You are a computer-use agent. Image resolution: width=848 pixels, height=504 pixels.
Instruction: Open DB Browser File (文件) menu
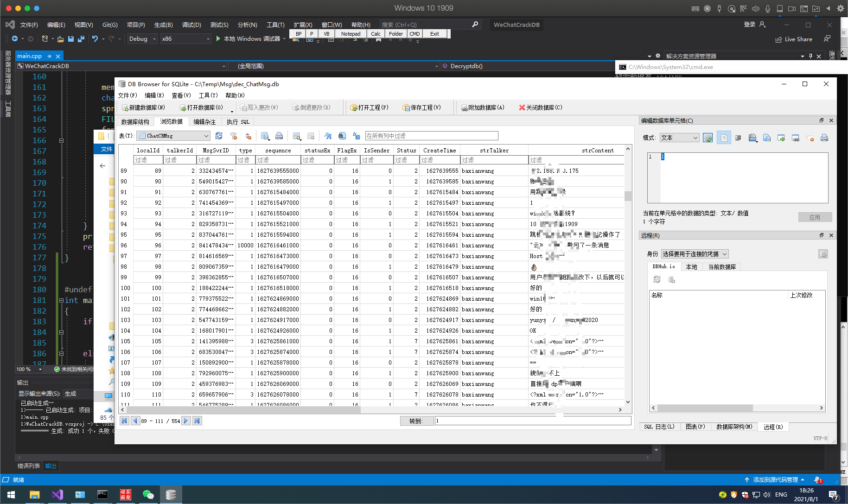point(128,95)
